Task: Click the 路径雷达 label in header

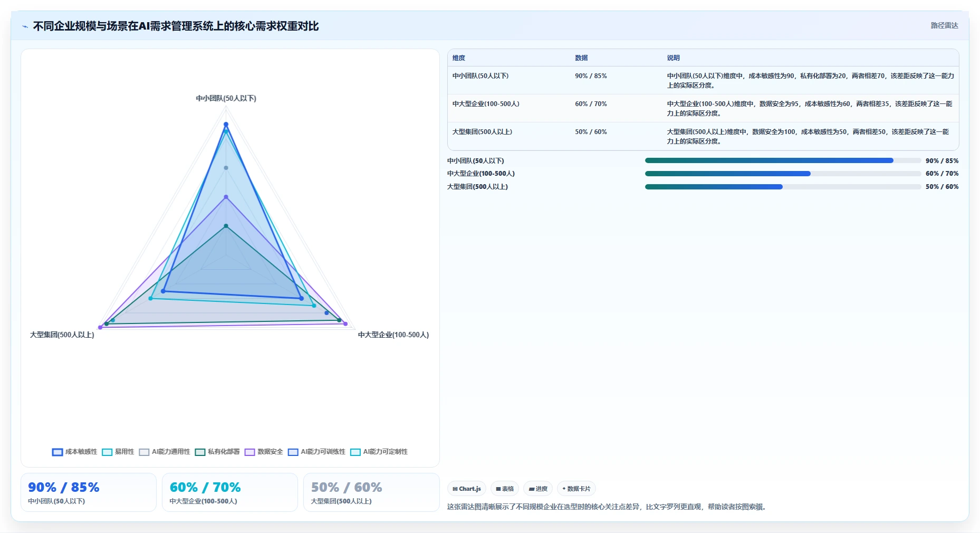Action: click(x=944, y=25)
